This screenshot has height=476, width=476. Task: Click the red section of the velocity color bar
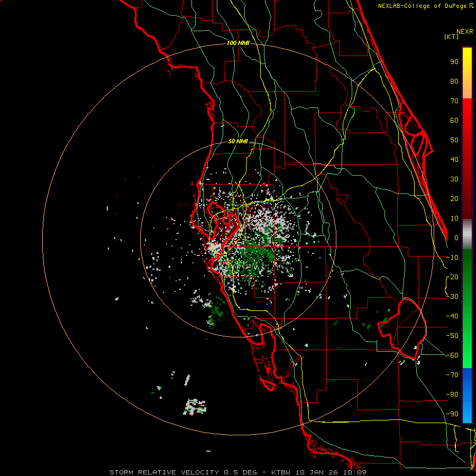(x=467, y=159)
